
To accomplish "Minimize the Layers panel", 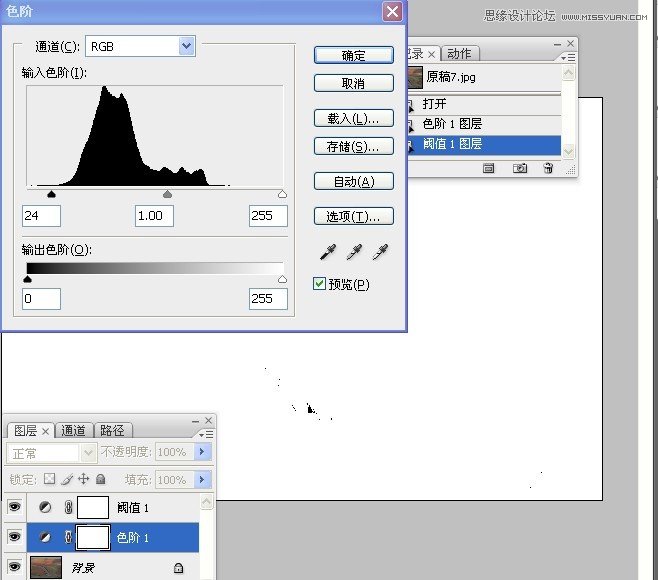I will click(196, 421).
